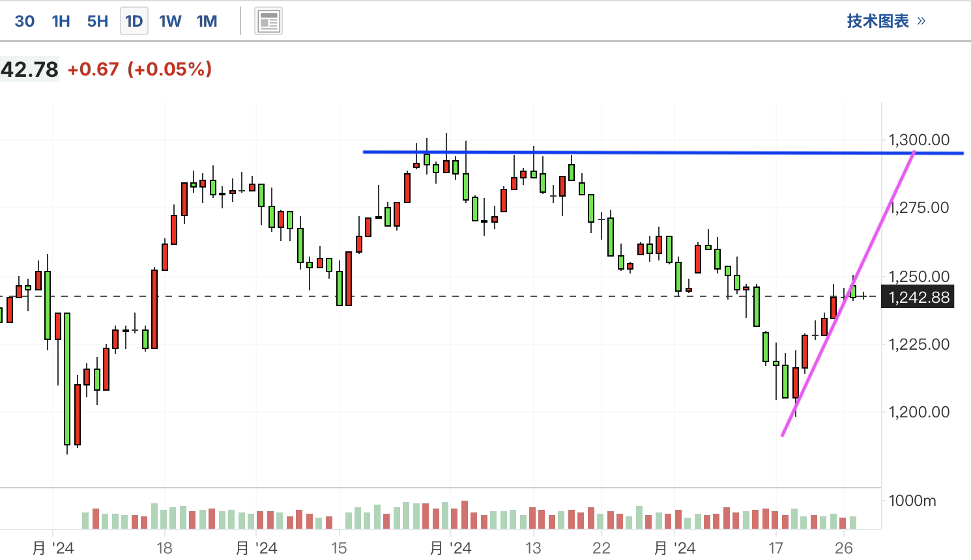Click the date label 13
971x560 pixels.
coord(533,548)
